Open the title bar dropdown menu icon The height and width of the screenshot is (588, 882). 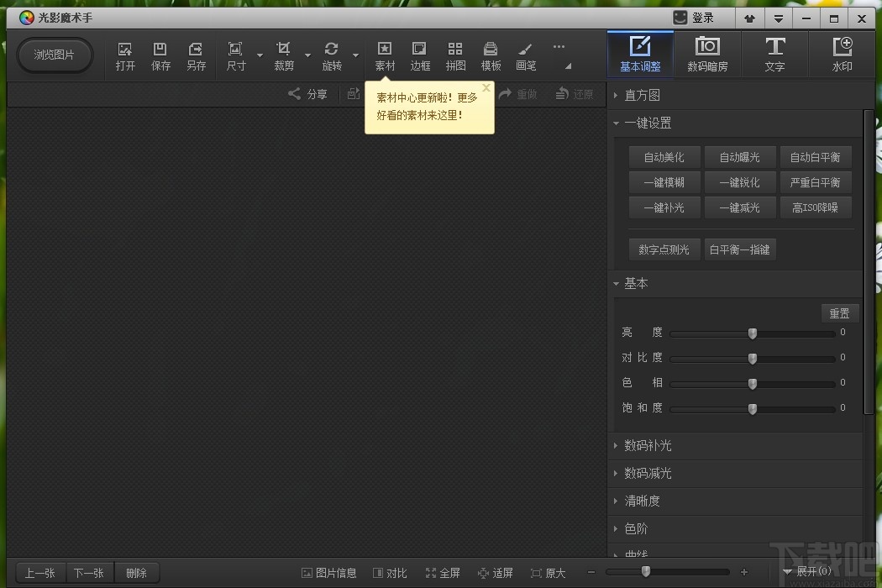coord(779,18)
